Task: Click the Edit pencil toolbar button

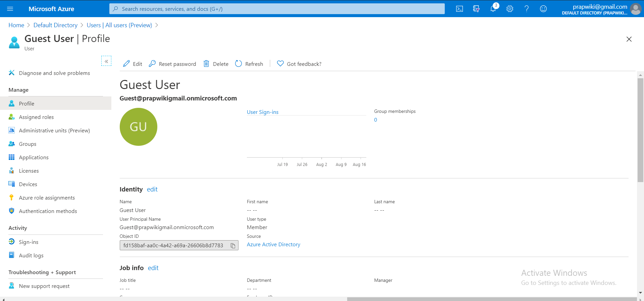Action: pos(132,64)
